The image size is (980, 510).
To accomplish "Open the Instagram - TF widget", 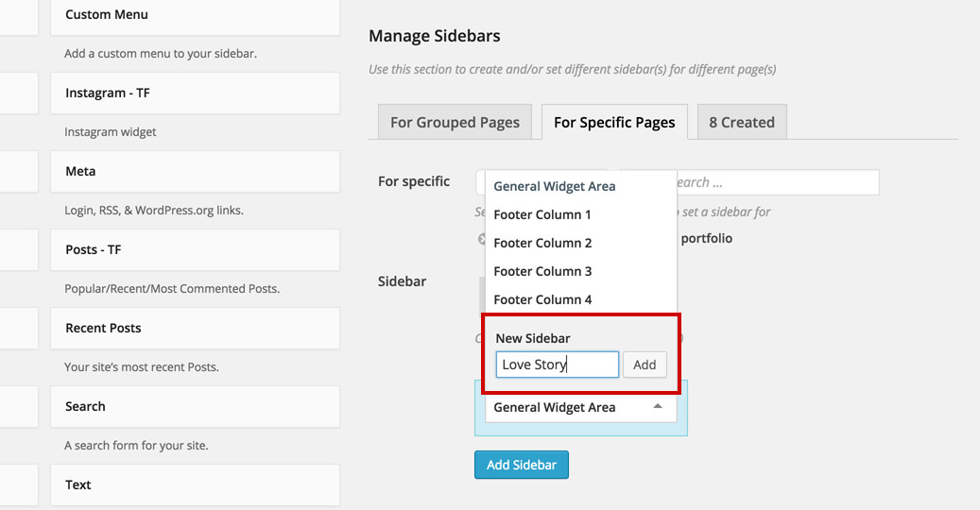I will (x=195, y=93).
